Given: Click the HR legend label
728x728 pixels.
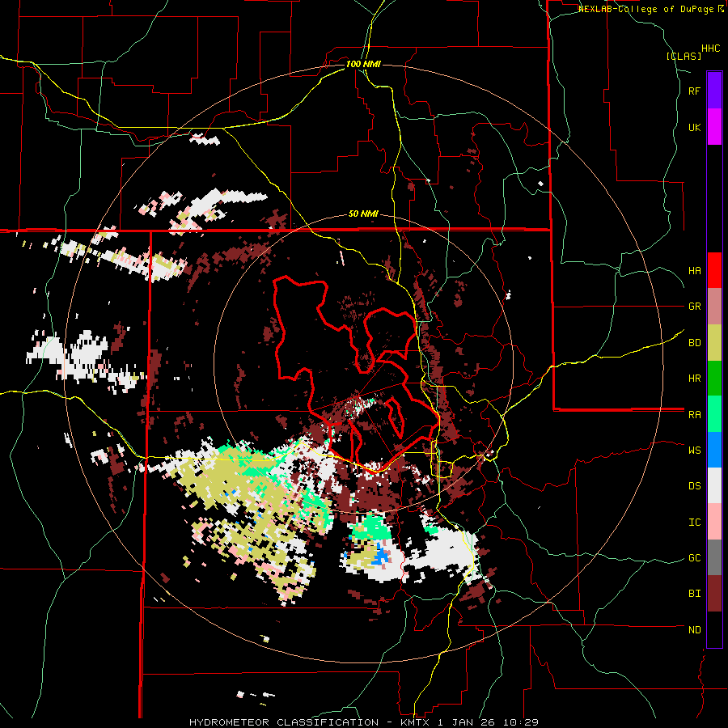Looking at the screenshot, I should [694, 379].
